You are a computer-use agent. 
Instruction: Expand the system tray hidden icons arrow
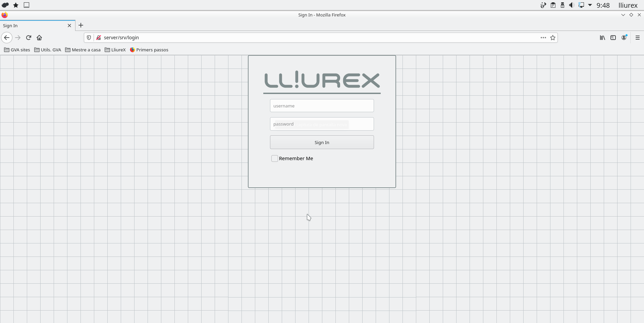tap(590, 5)
